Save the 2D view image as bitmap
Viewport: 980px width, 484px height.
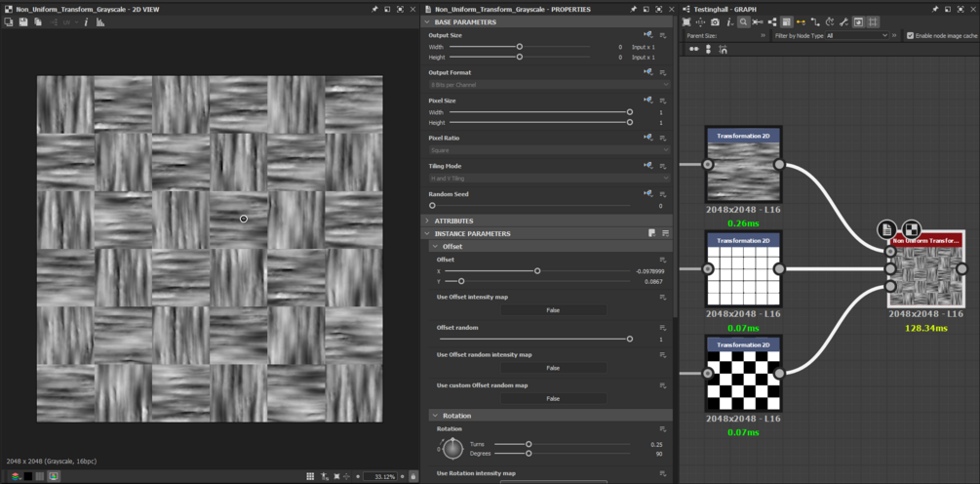(x=23, y=21)
